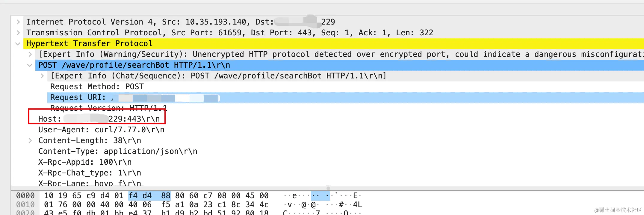Select the Request URI line
This screenshot has height=215, width=644.
point(78,98)
